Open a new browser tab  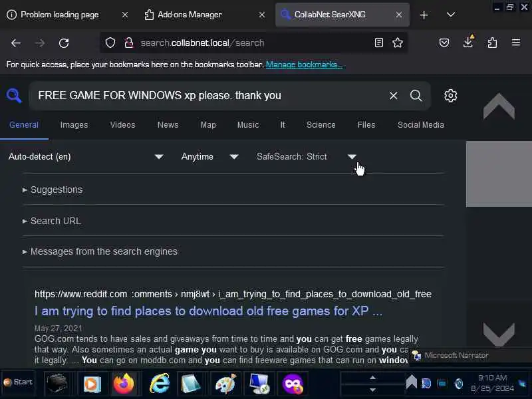(424, 15)
